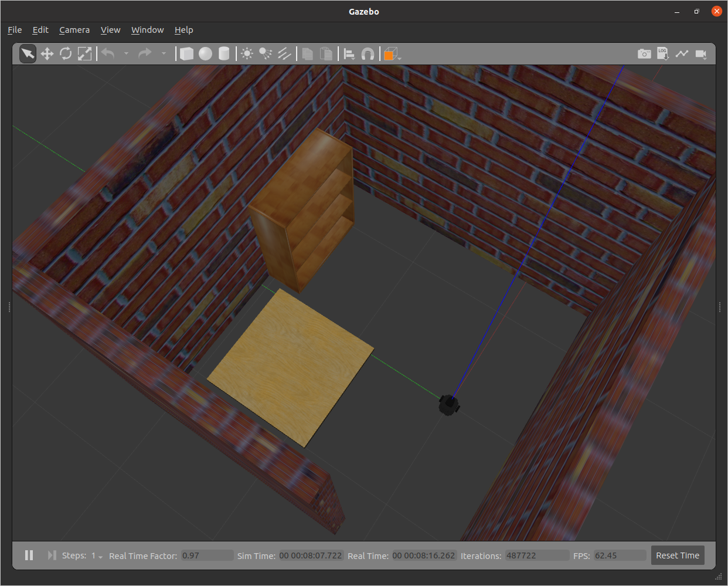
Task: Pause the simulation
Action: (x=29, y=555)
